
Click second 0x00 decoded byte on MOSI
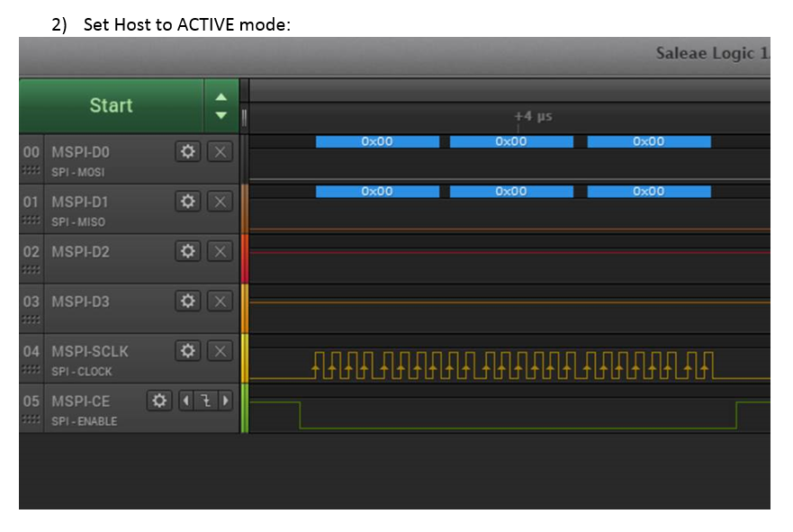tap(511, 141)
